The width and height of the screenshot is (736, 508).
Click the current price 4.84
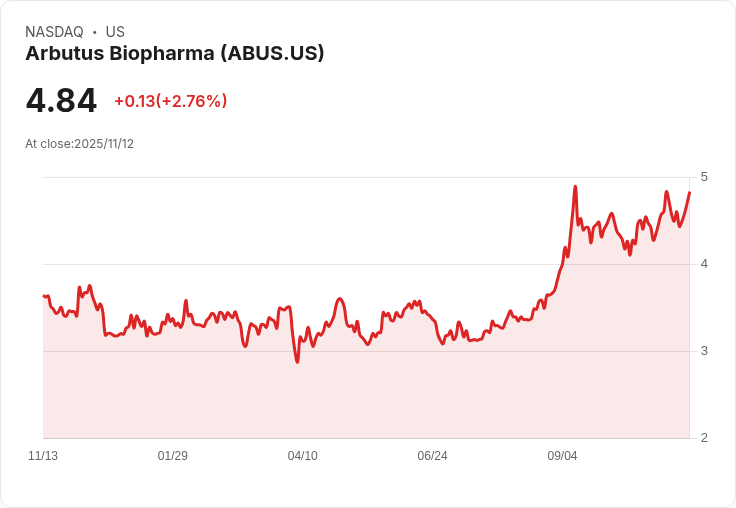[61, 101]
